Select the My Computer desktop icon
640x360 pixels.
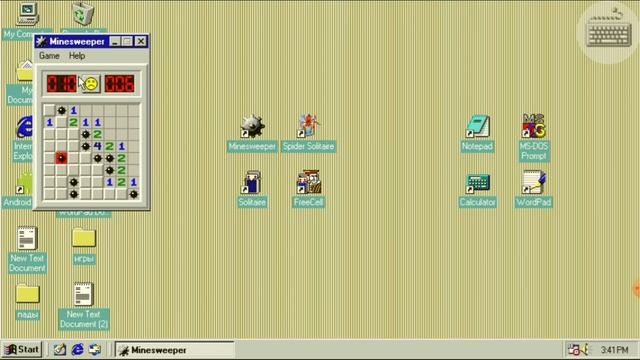point(27,14)
